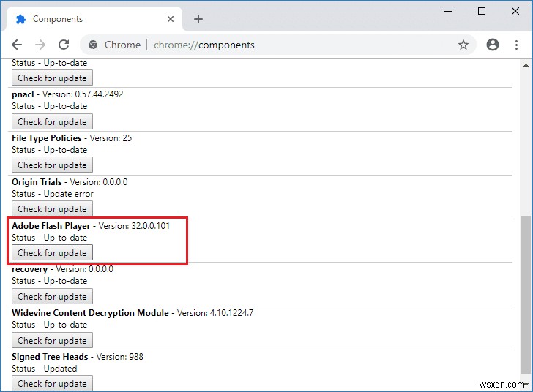
Task: Check for update under Origin Trials
Action: coord(52,209)
